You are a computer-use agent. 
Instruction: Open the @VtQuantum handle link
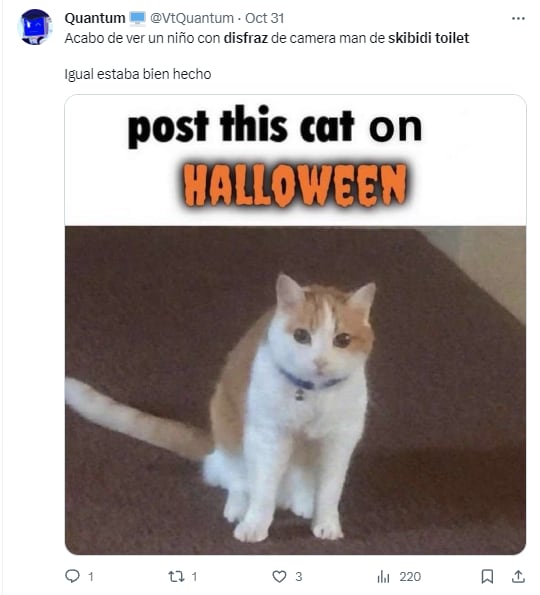[x=192, y=18]
